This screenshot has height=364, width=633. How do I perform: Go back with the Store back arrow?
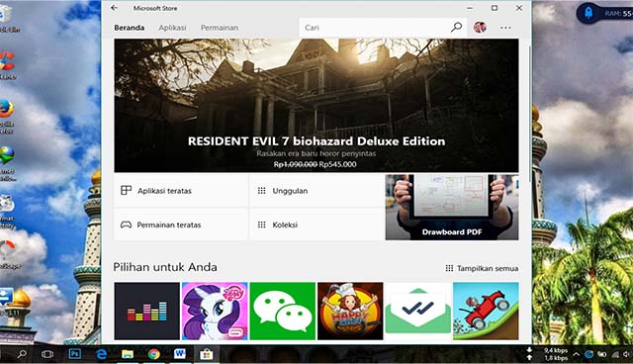click(115, 8)
